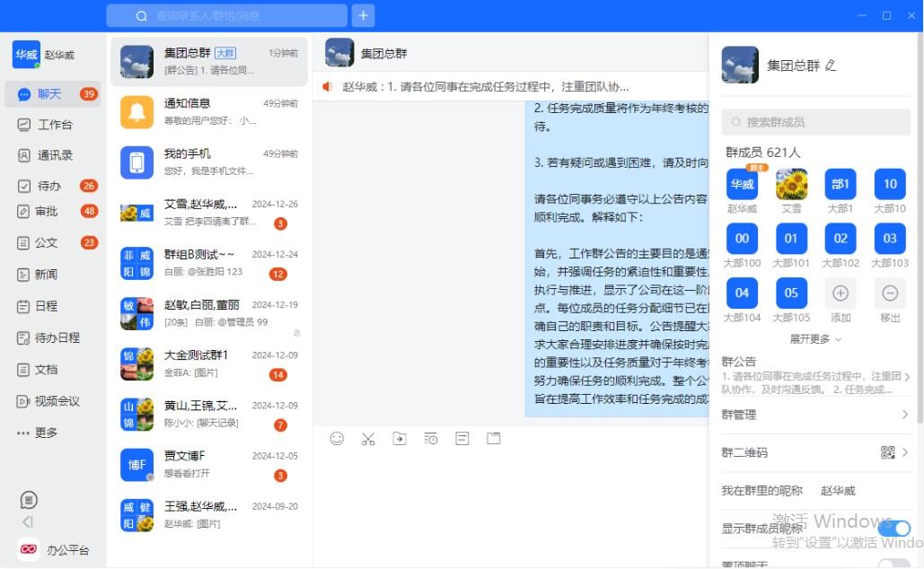Switch to 通讯录 in the sidebar
Screen dimensions: 924x569
point(54,155)
